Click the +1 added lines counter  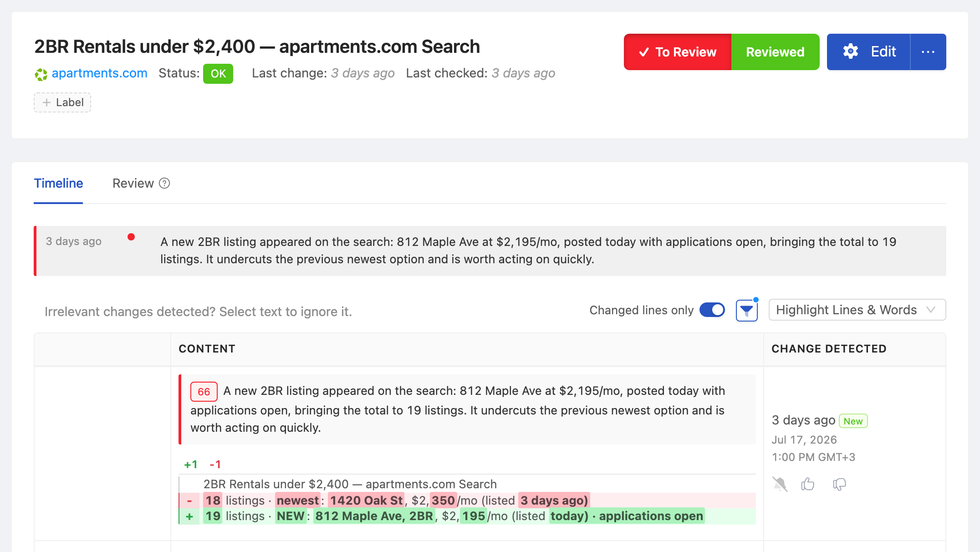[191, 465]
